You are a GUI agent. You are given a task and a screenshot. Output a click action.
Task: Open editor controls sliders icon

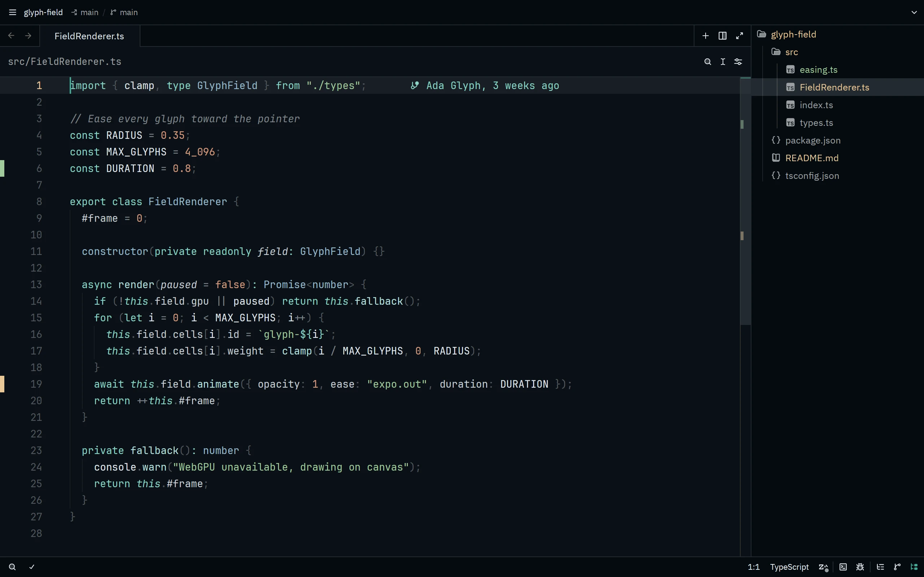click(738, 62)
